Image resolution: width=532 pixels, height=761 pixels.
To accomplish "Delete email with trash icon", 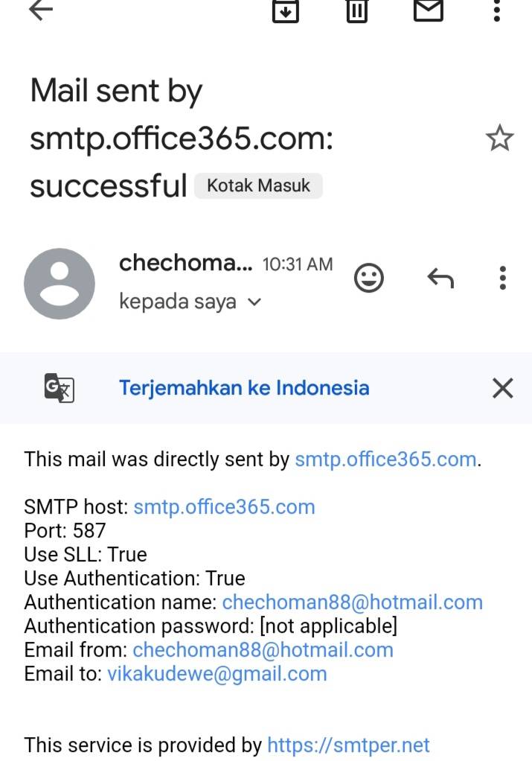I will coord(357,10).
